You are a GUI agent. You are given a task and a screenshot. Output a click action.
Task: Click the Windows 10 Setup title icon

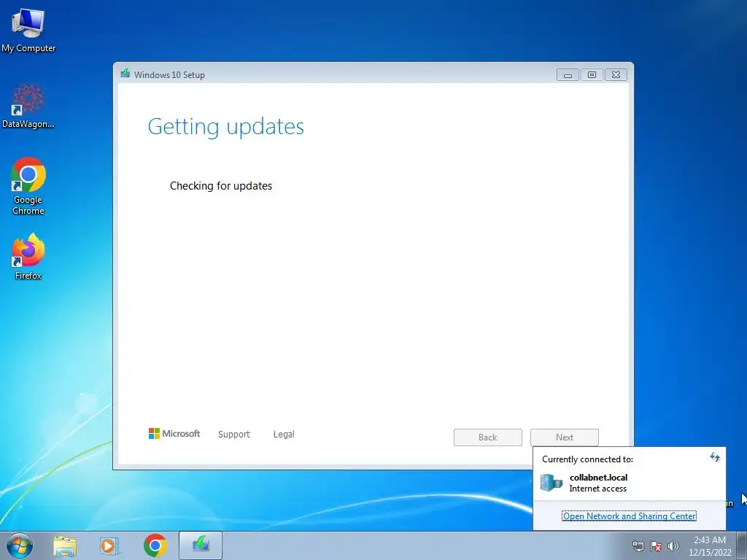tap(125, 74)
